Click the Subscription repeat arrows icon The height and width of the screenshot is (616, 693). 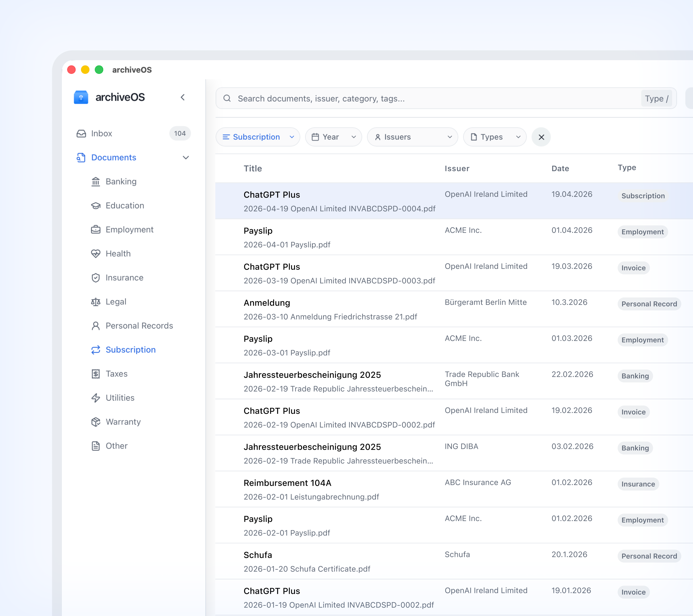[x=96, y=350]
